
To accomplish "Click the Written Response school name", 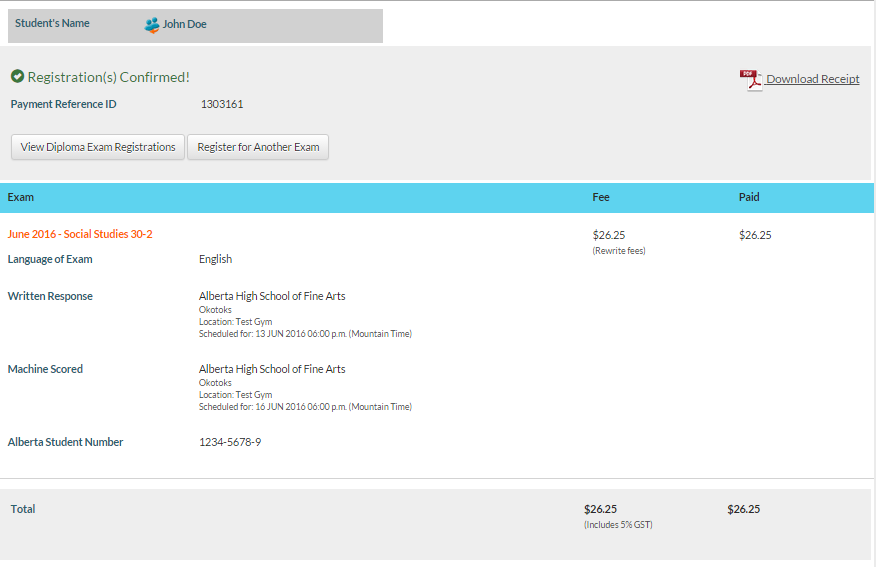I will (x=272, y=296).
